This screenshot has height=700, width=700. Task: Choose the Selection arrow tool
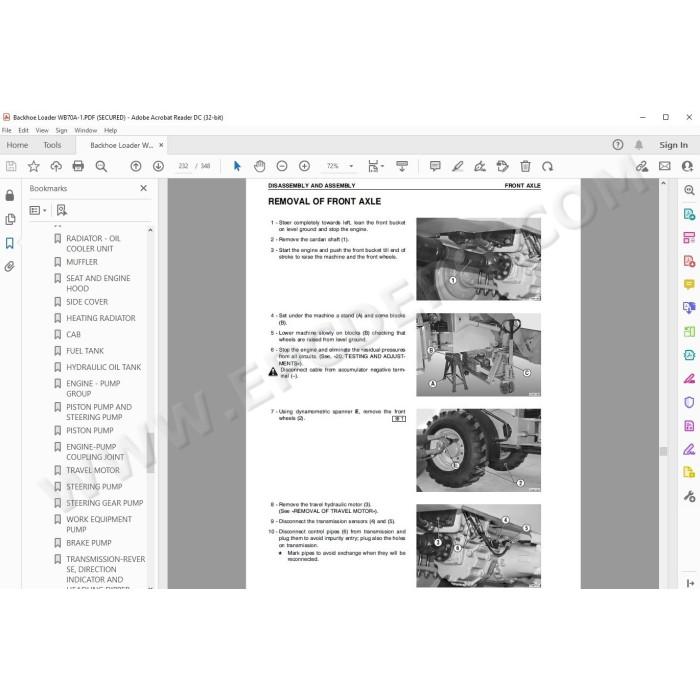point(237,167)
